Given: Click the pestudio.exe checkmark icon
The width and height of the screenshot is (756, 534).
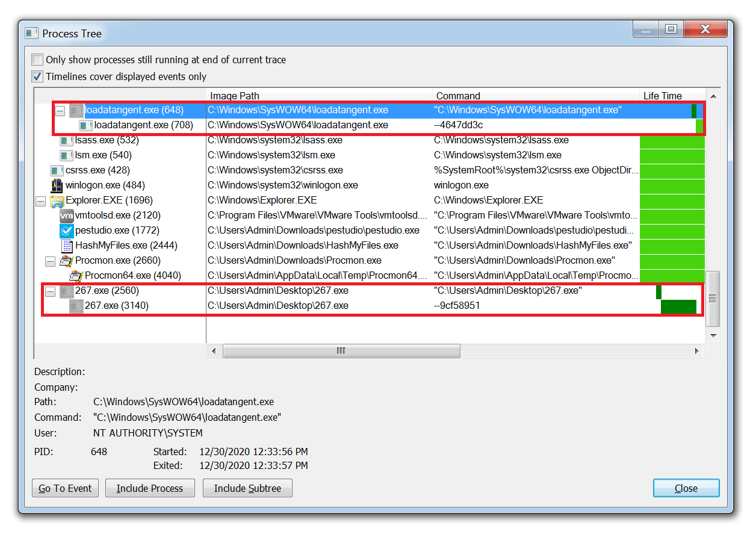Looking at the screenshot, I should [66, 230].
